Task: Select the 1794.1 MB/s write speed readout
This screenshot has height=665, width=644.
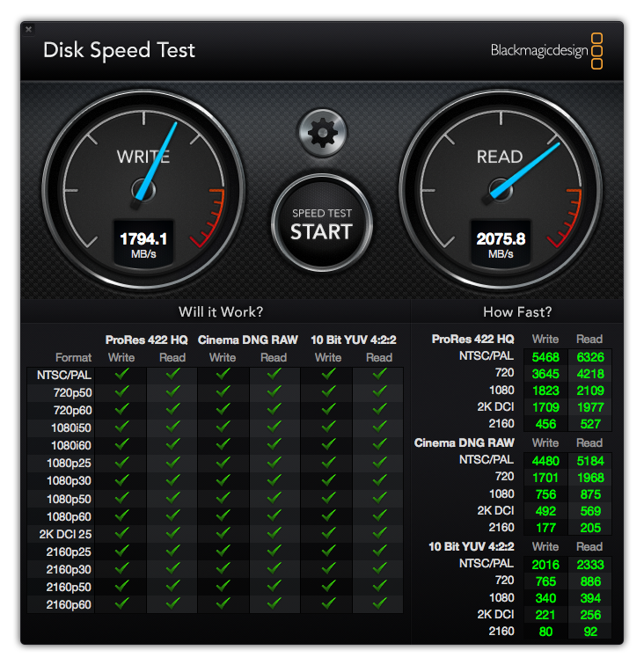Action: (143, 243)
